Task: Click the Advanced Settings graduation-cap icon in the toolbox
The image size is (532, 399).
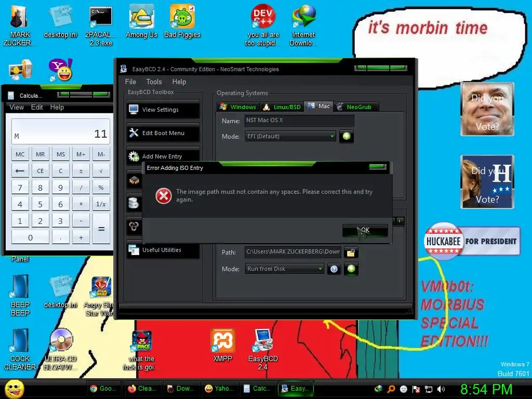Action: tap(134, 180)
